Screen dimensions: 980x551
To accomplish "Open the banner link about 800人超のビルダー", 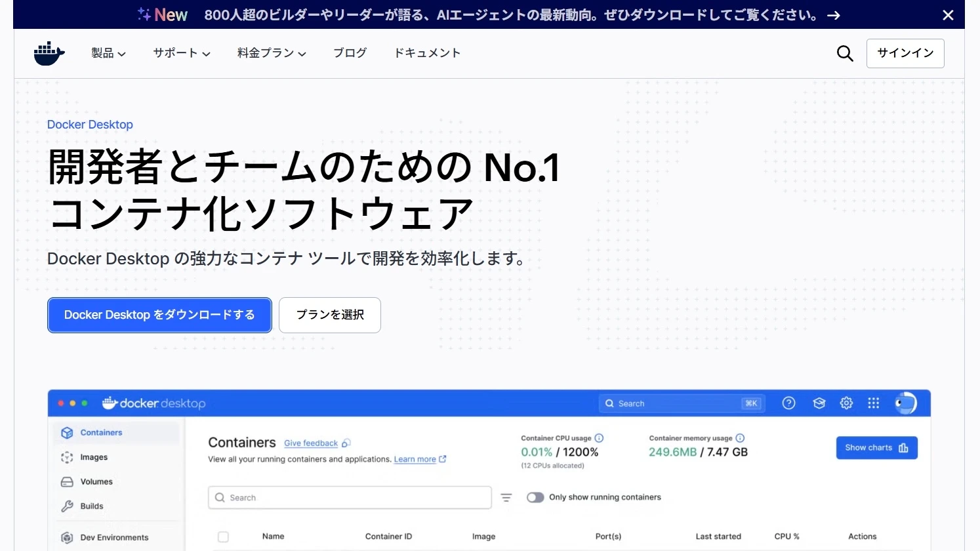I will click(x=522, y=15).
